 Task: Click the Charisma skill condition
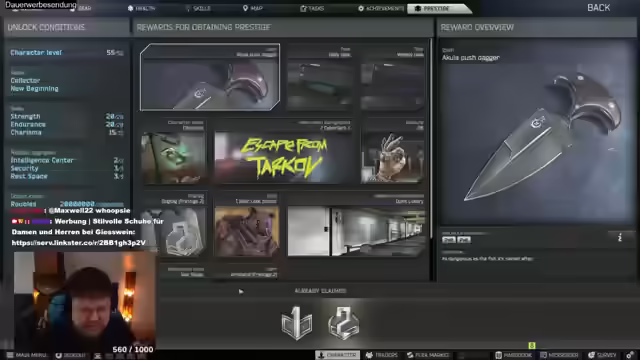tap(67, 133)
